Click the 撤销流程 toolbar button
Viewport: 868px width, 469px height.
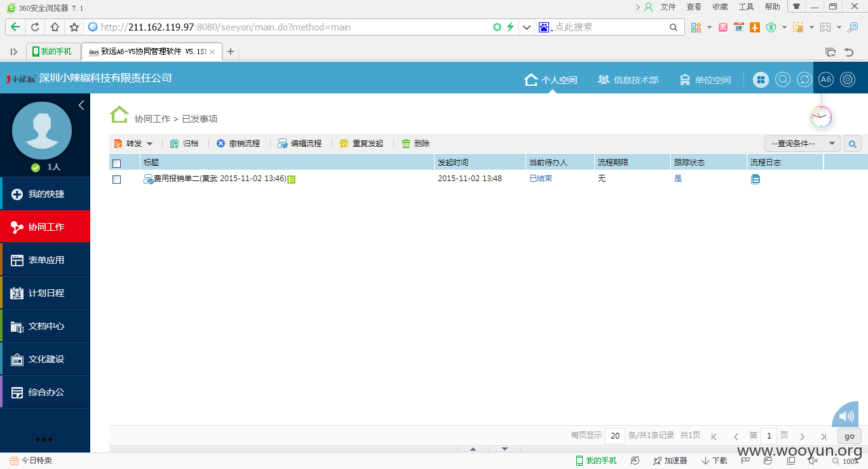[238, 144]
